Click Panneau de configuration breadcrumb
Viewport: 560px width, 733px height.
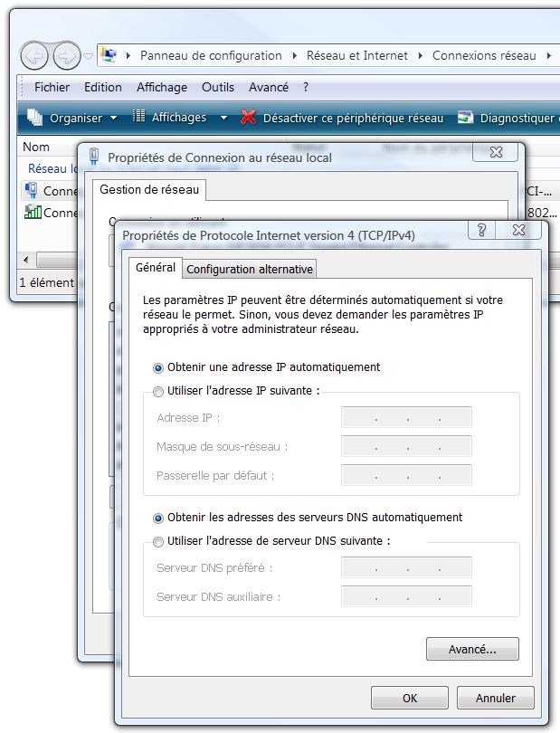point(211,55)
